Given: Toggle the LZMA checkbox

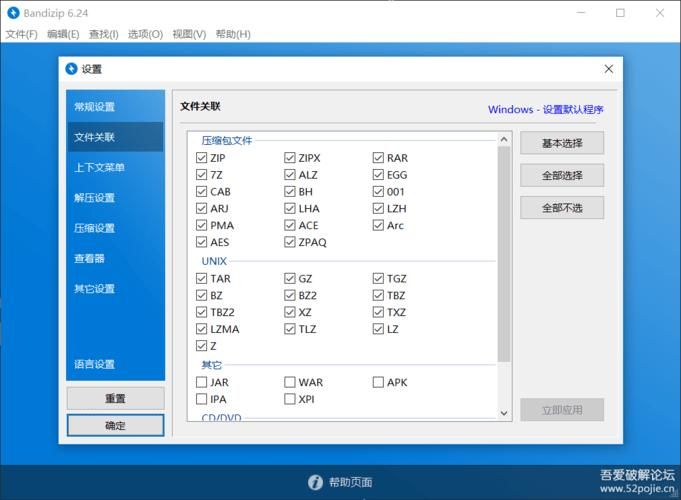Looking at the screenshot, I should (201, 329).
